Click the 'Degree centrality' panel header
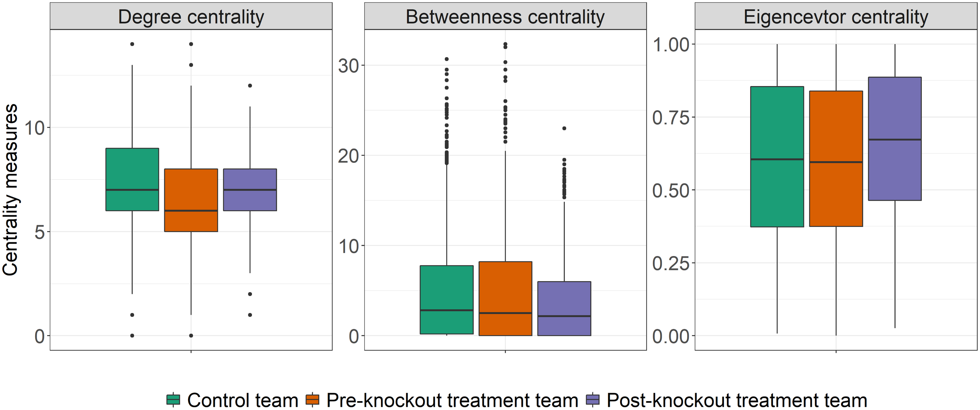 click(x=191, y=17)
